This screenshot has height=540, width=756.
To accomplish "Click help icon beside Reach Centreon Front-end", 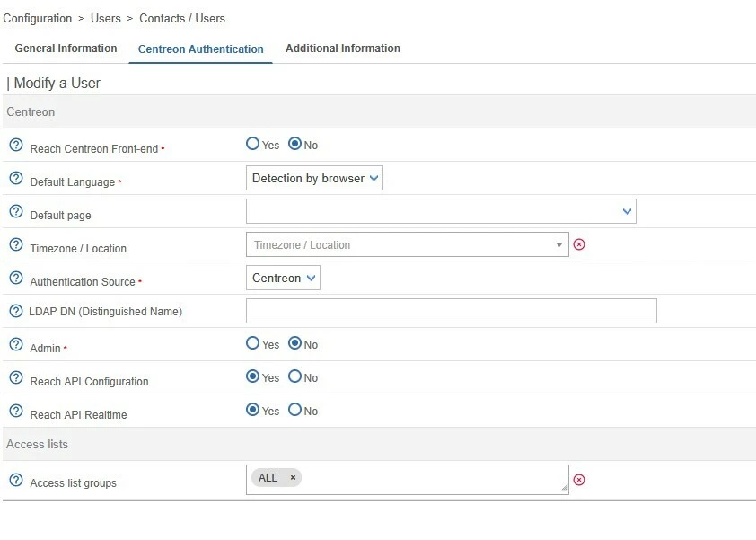I will (x=15, y=145).
